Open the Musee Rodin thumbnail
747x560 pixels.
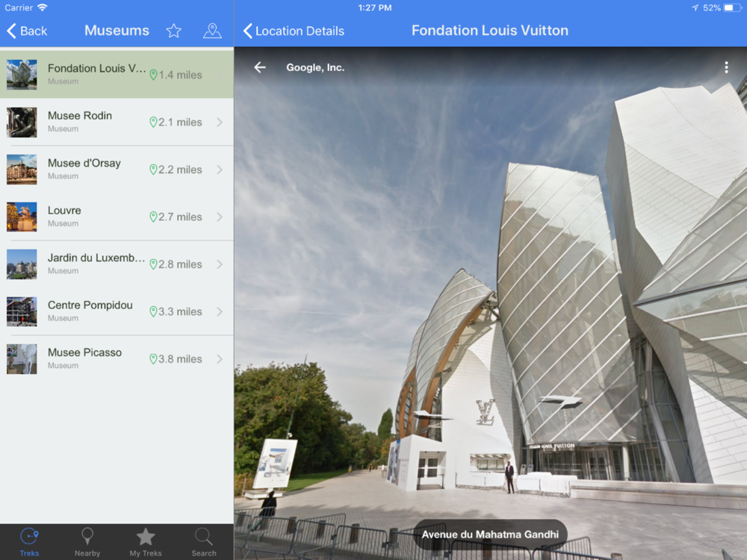(22, 122)
